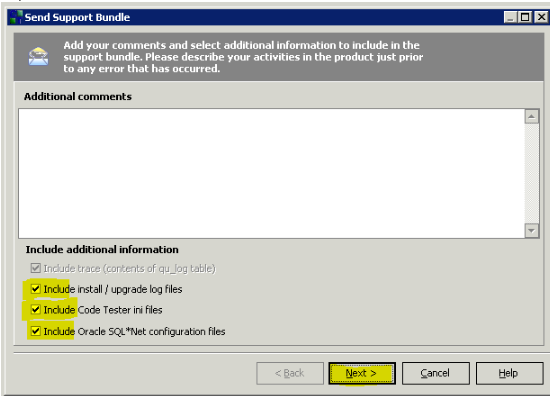Toggle Include Oracle SQL*Net configuration files checkbox
550x396 pixels.
pos(36,331)
